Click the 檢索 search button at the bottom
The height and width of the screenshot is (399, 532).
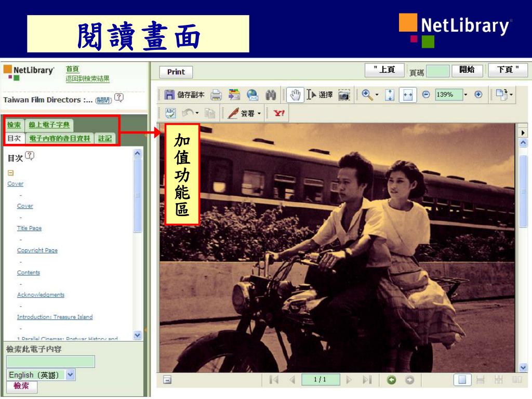point(21,386)
